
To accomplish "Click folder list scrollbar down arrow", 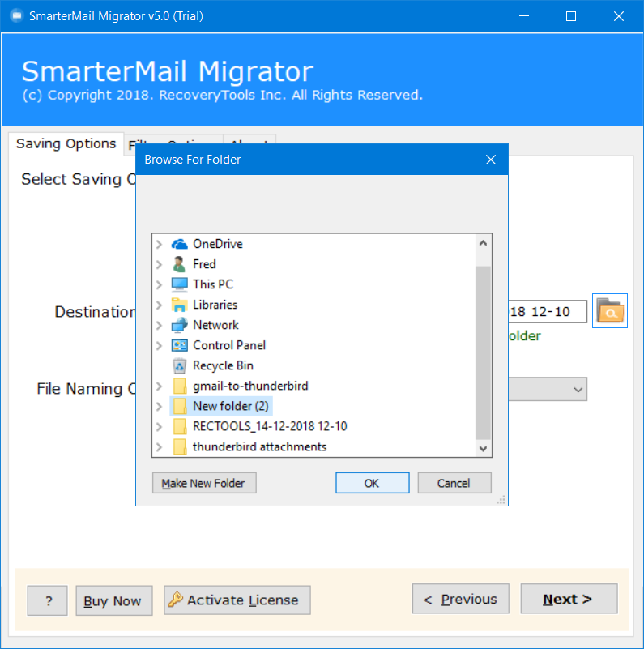I will [x=483, y=448].
